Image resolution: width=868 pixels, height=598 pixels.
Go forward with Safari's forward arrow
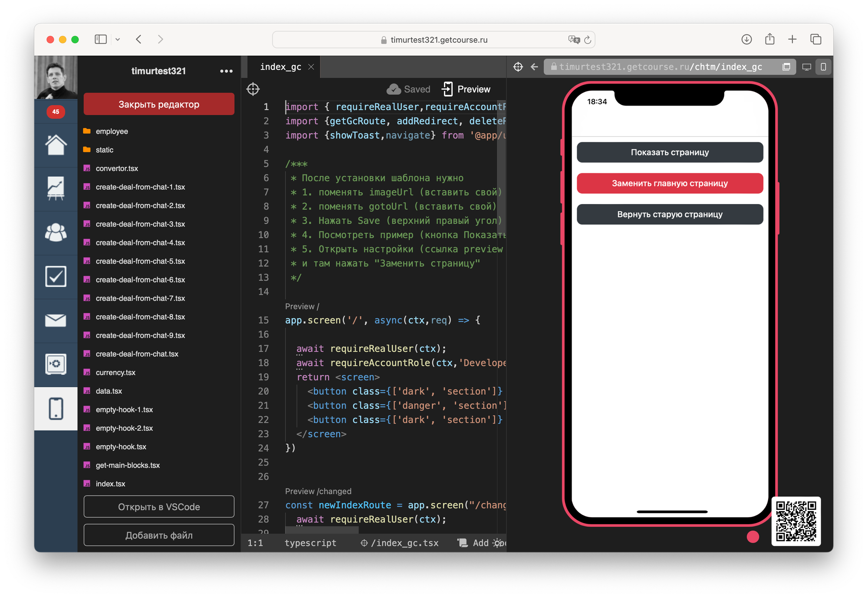pos(161,40)
